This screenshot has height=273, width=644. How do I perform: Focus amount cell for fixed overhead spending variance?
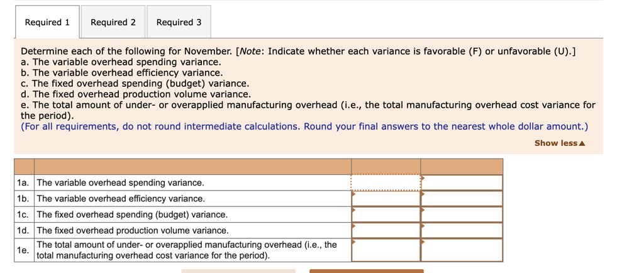386,214
